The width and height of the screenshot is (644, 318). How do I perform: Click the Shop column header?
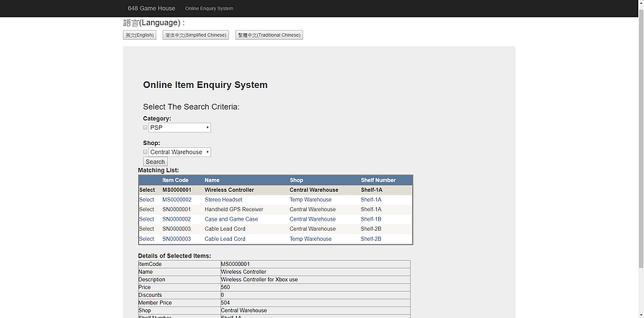tap(297, 180)
